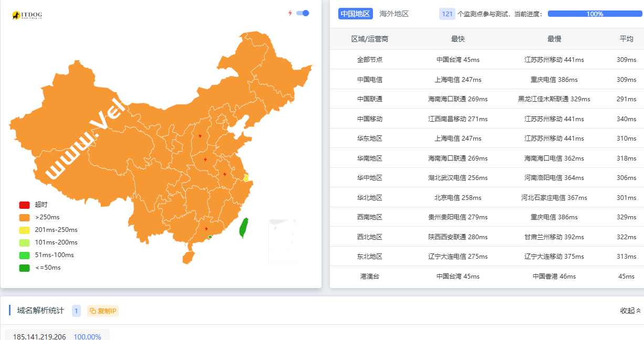This screenshot has height=340, width=644.
Task: Click the orange >250ms legend square
Action: (x=23, y=217)
